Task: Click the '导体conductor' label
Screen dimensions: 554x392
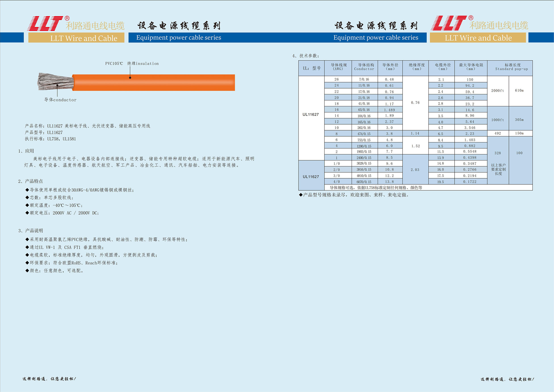Action: (x=60, y=100)
